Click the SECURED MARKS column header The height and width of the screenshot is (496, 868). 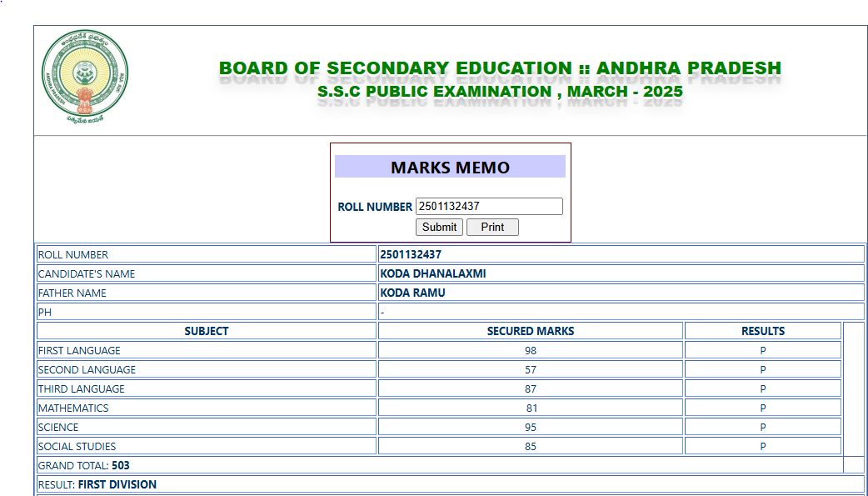531,331
